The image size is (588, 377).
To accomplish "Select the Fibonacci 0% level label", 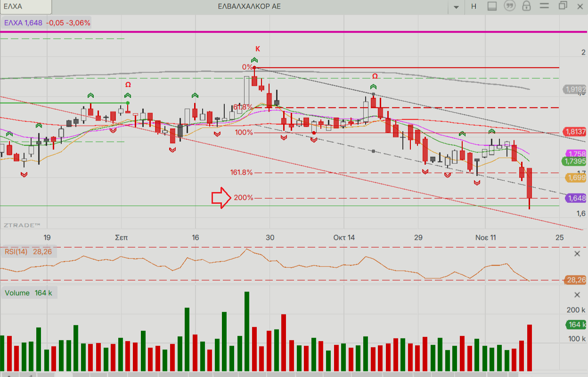I will point(247,67).
